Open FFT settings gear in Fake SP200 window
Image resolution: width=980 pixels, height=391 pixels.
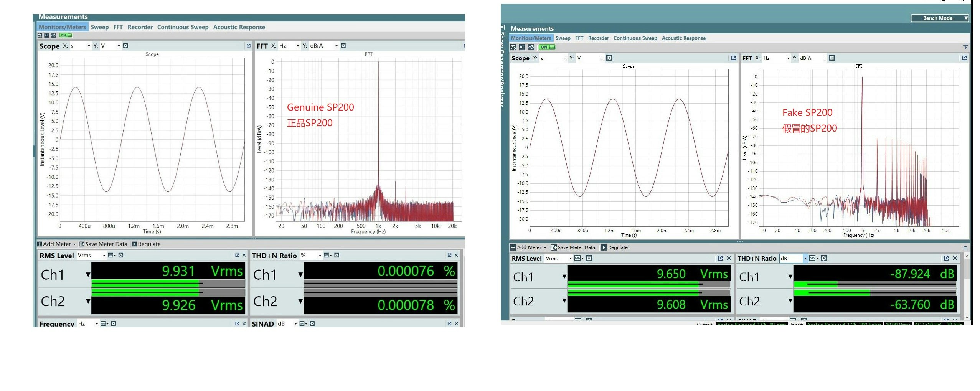click(x=832, y=58)
